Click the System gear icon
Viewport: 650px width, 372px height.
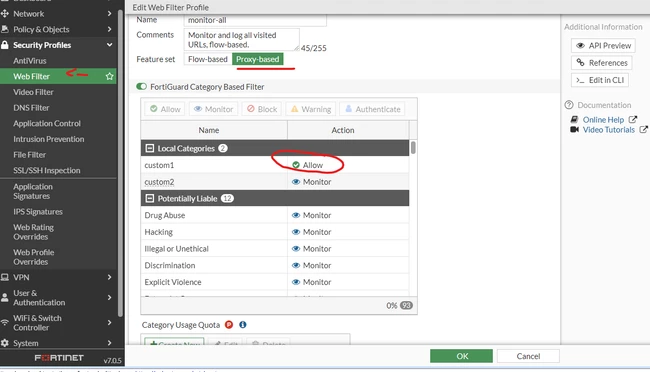coord(5,343)
